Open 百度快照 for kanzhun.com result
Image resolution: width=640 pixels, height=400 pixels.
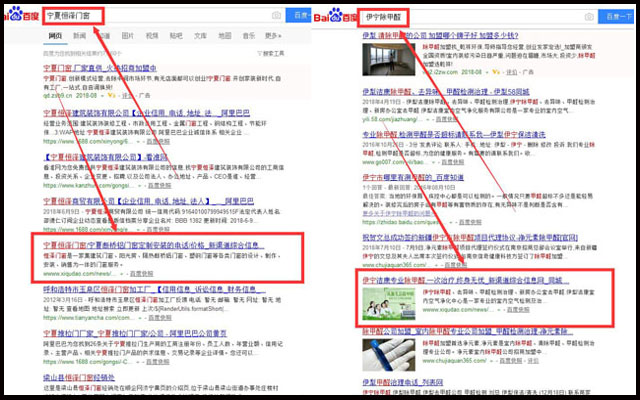(159, 186)
